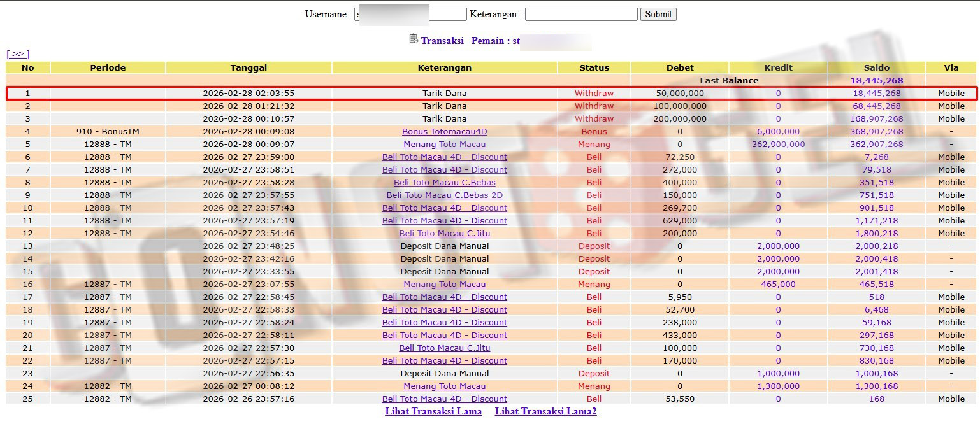Open Beli Toto Macau C.Bebas 2D link
Screen dimensions: 980x438
pyautogui.click(x=444, y=195)
